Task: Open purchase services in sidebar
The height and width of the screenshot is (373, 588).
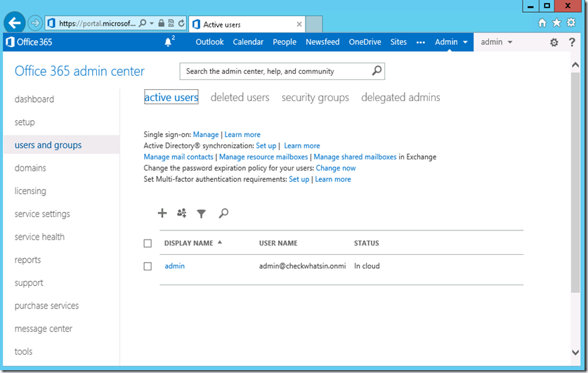Action: [46, 306]
